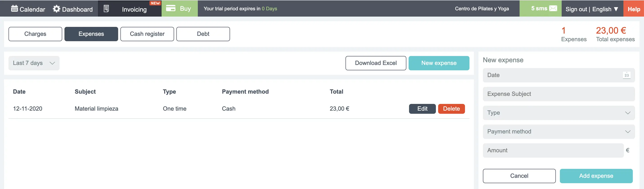644x189 pixels.
Task: Click the trial period expires notice
Action: [x=240, y=9]
